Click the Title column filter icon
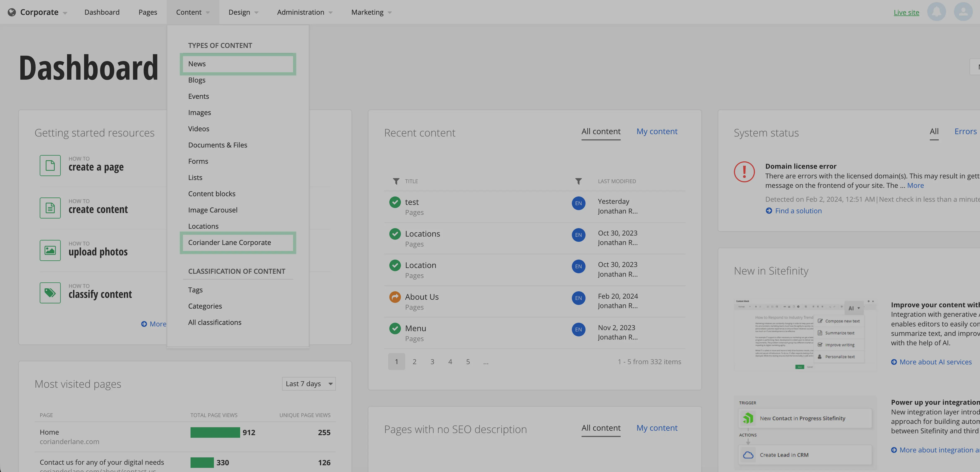 [x=396, y=181]
